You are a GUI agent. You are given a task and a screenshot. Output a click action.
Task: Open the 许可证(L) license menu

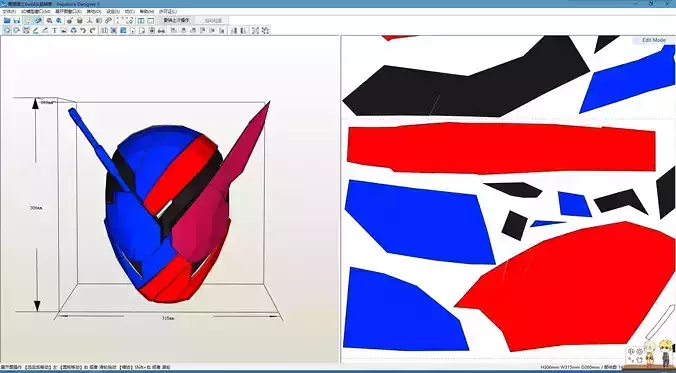(x=168, y=12)
